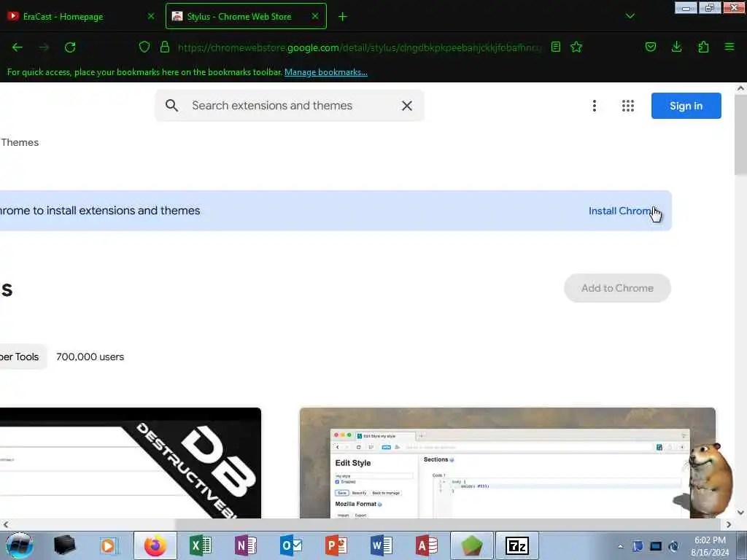The width and height of the screenshot is (747, 560).
Task: Click the vertical scrollbar thumb
Action: click(740, 135)
